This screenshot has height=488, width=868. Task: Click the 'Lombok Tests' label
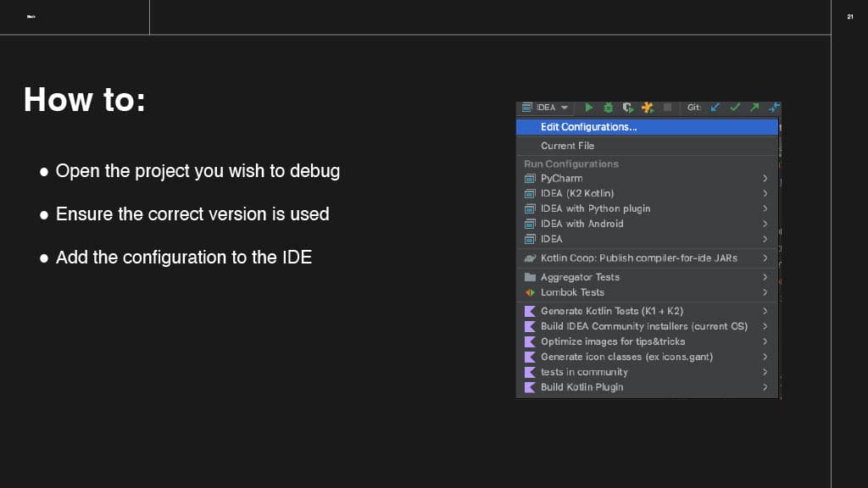pos(572,292)
